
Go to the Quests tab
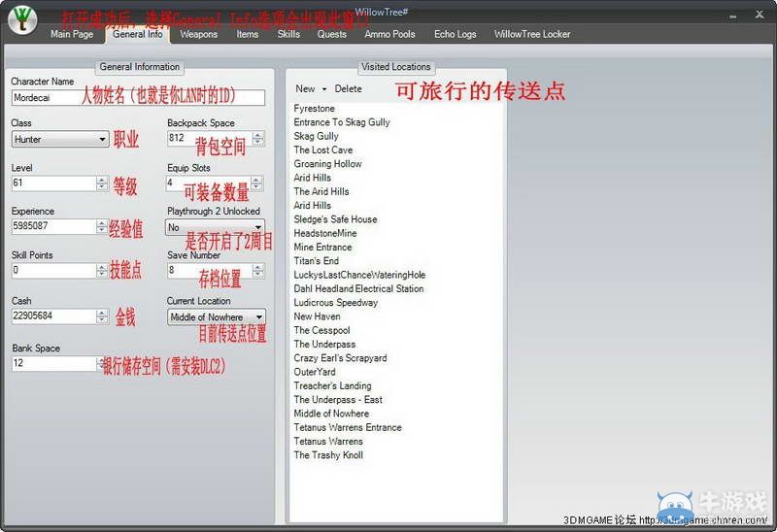pyautogui.click(x=332, y=34)
